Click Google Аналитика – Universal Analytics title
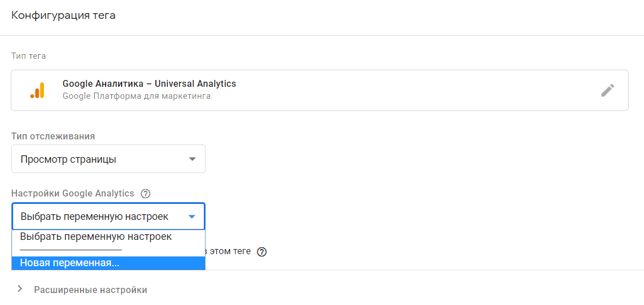Screen dimensions: 644x305 click(150, 84)
